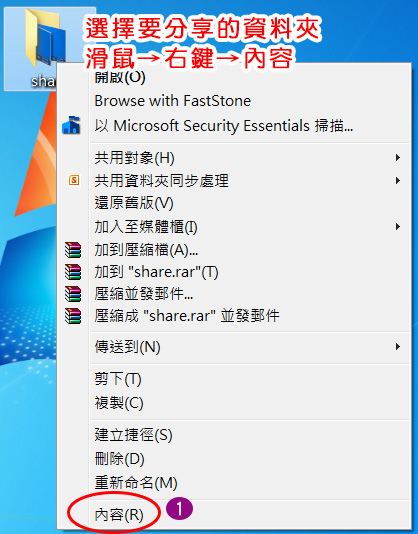
Task: Click the shared folder sync orange icon
Action: 74,180
